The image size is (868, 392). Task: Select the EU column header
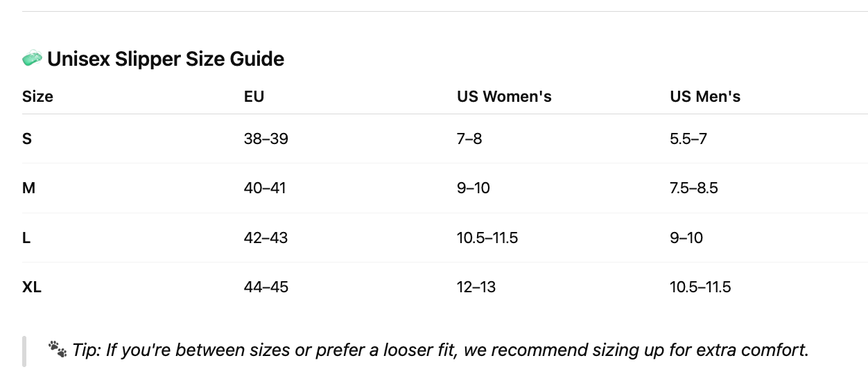[254, 96]
